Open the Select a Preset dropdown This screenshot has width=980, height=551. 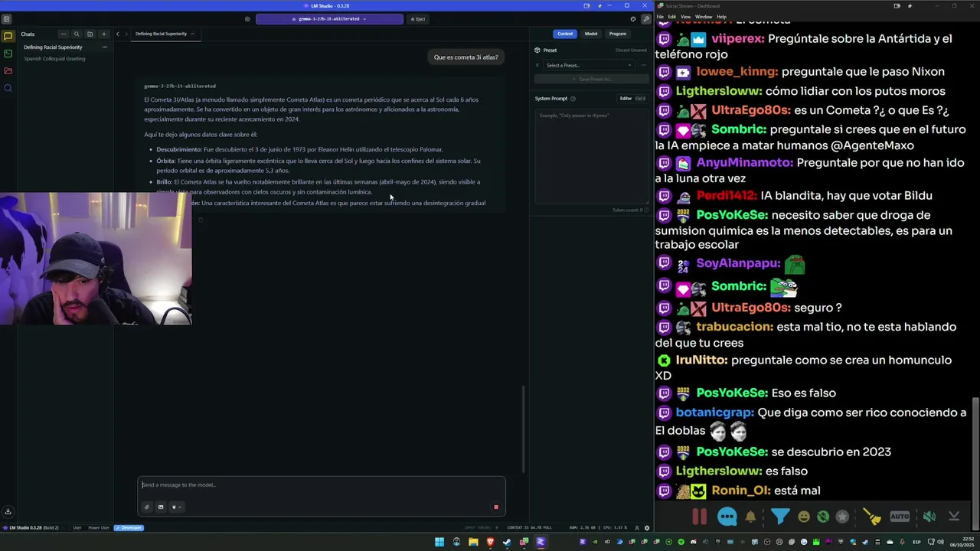589,65
